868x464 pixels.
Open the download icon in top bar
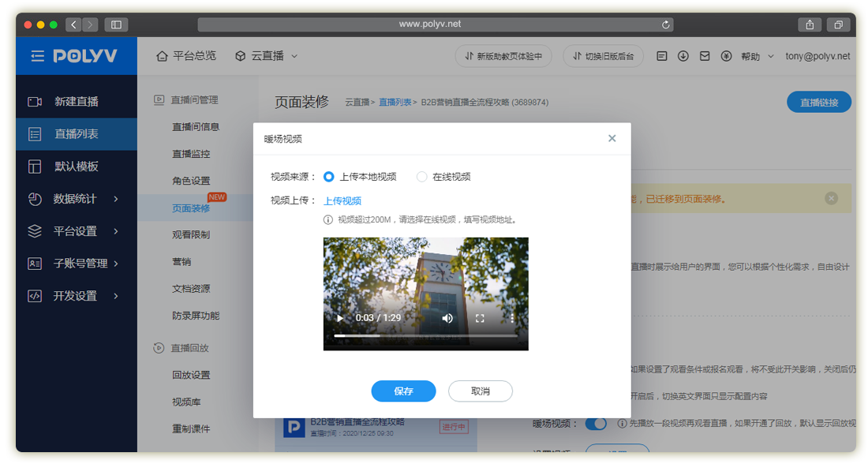683,56
